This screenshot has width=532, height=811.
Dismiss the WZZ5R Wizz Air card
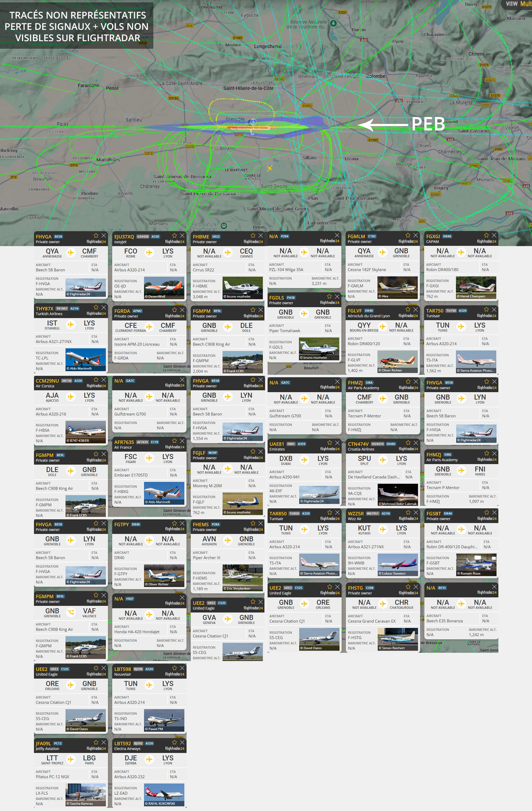tap(416, 512)
